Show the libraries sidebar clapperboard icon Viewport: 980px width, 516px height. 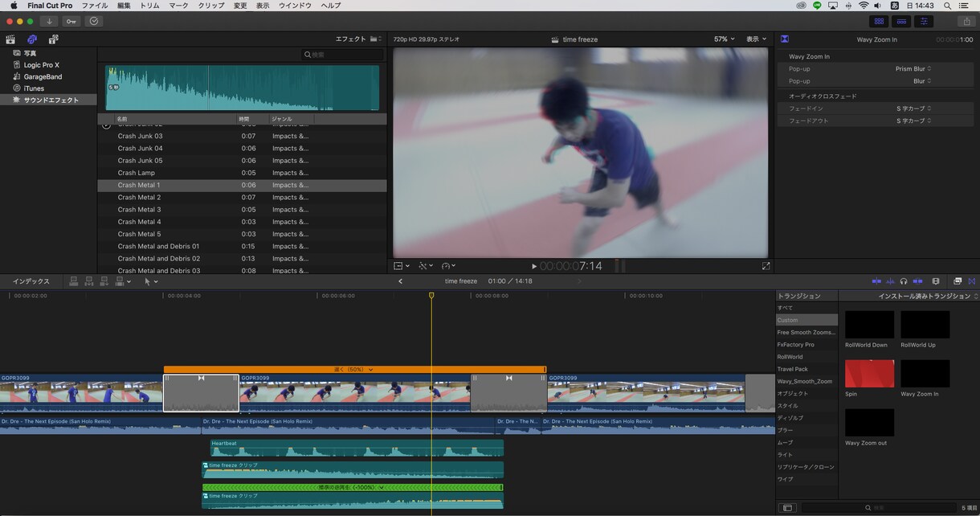[10, 39]
